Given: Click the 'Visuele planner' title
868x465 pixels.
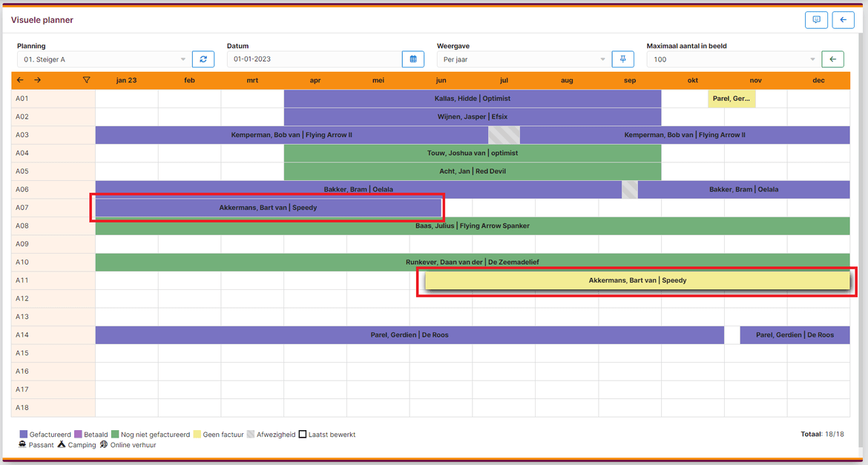Looking at the screenshot, I should click(42, 20).
